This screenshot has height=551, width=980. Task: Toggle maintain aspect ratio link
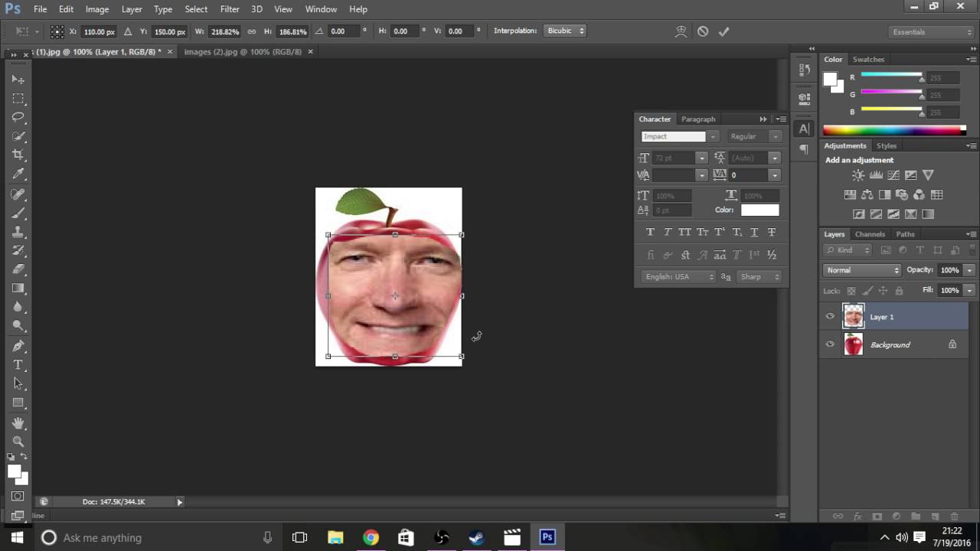click(252, 31)
